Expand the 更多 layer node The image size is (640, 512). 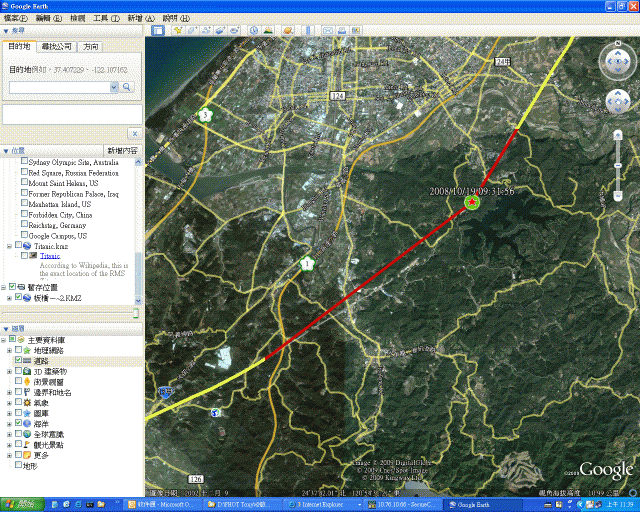pos(9,455)
